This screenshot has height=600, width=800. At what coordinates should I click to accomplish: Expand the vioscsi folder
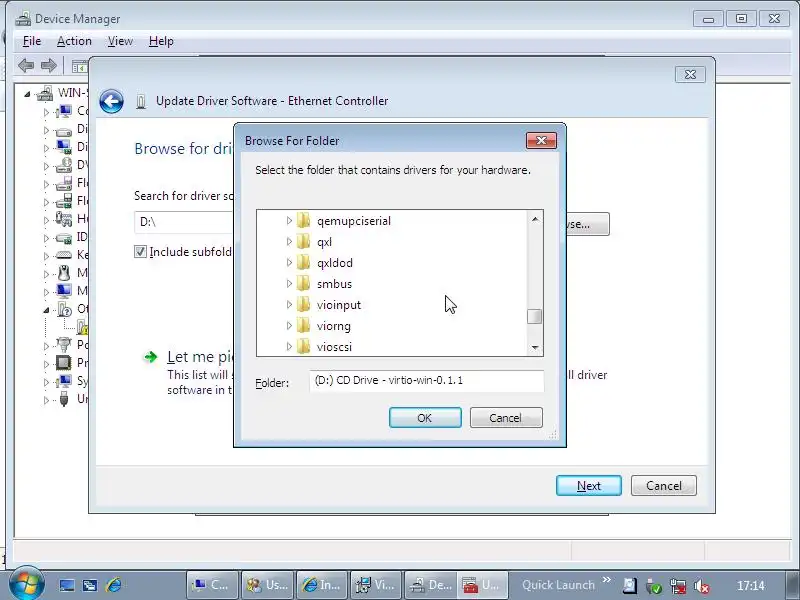289,346
